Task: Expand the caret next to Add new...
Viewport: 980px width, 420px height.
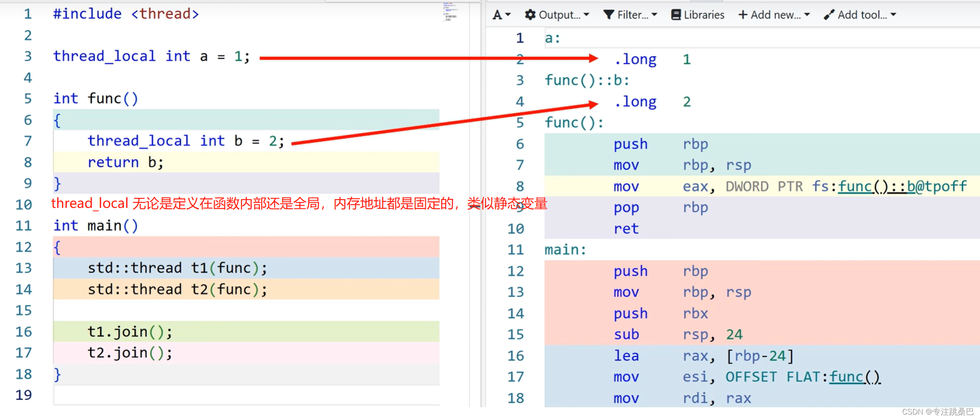Action: (807, 15)
